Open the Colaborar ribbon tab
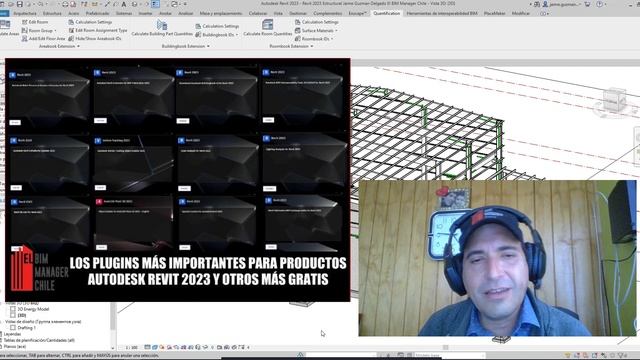 coord(258,13)
